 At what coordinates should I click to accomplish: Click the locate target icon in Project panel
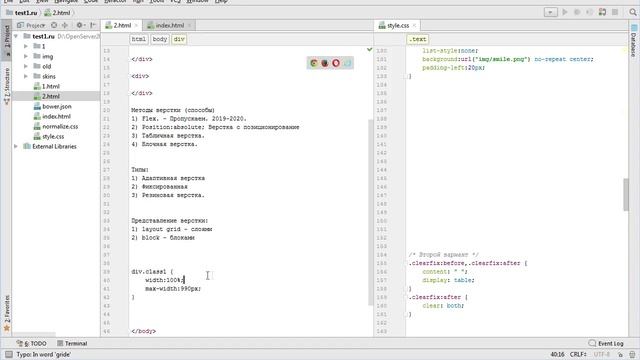[54, 25]
